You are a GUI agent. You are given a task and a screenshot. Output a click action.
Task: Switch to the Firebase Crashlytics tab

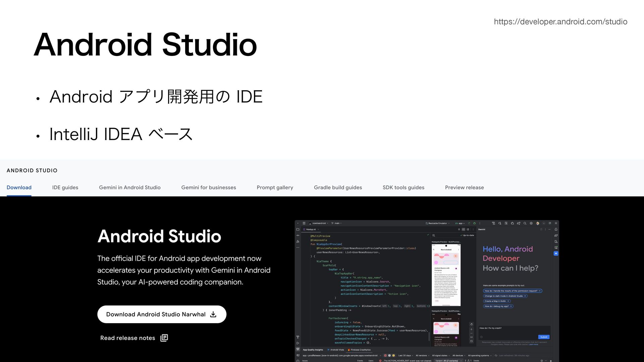coord(359,350)
